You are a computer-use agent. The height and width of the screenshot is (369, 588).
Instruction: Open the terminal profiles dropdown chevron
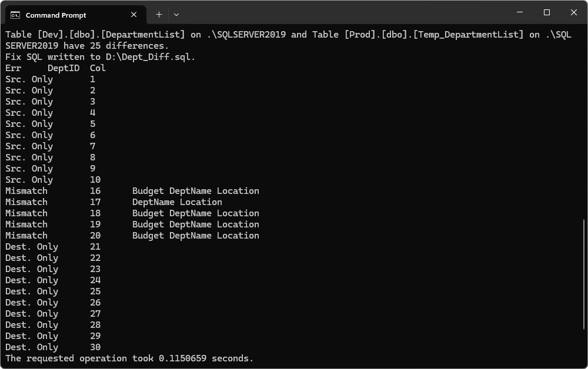(x=176, y=14)
